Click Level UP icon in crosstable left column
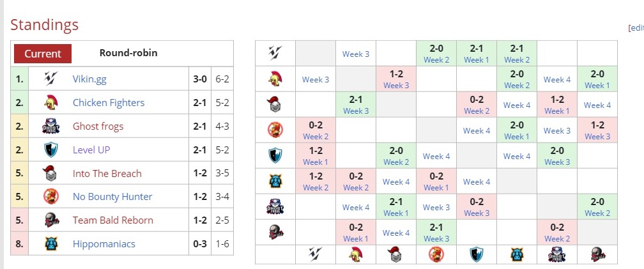Image resolution: width=644 pixels, height=269 pixels. pyautogui.click(x=275, y=156)
